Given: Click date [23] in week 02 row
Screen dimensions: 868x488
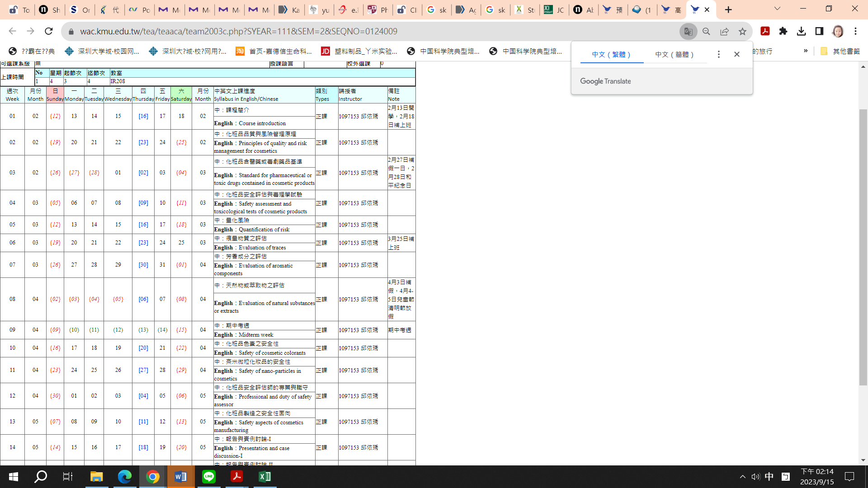Looking at the screenshot, I should pos(143,142).
